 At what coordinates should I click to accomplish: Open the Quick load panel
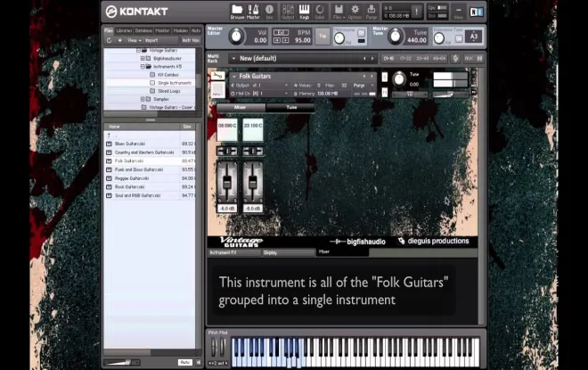(x=320, y=12)
